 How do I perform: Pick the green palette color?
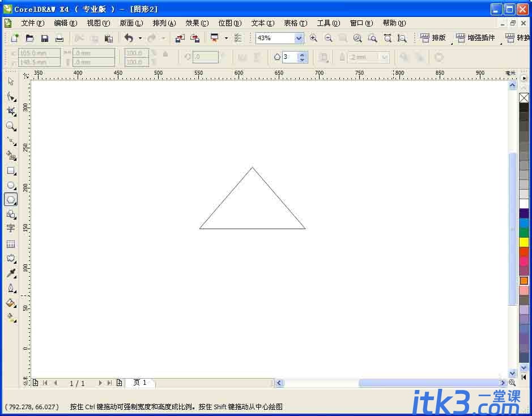pyautogui.click(x=524, y=233)
